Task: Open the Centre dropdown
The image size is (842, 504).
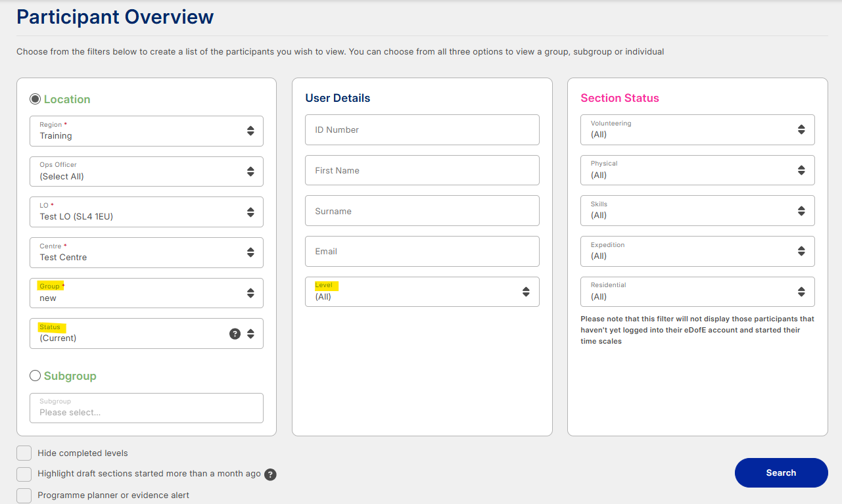Action: 146,252
